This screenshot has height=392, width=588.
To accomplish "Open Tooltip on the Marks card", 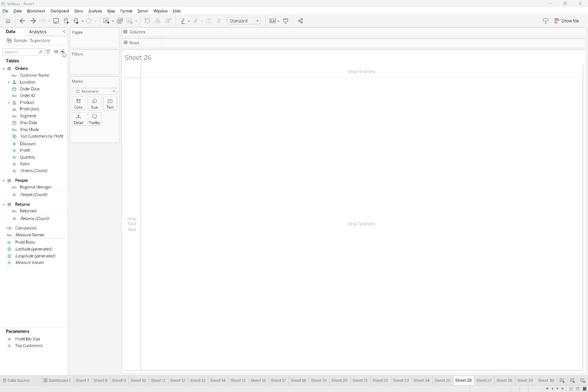I will (x=94, y=119).
